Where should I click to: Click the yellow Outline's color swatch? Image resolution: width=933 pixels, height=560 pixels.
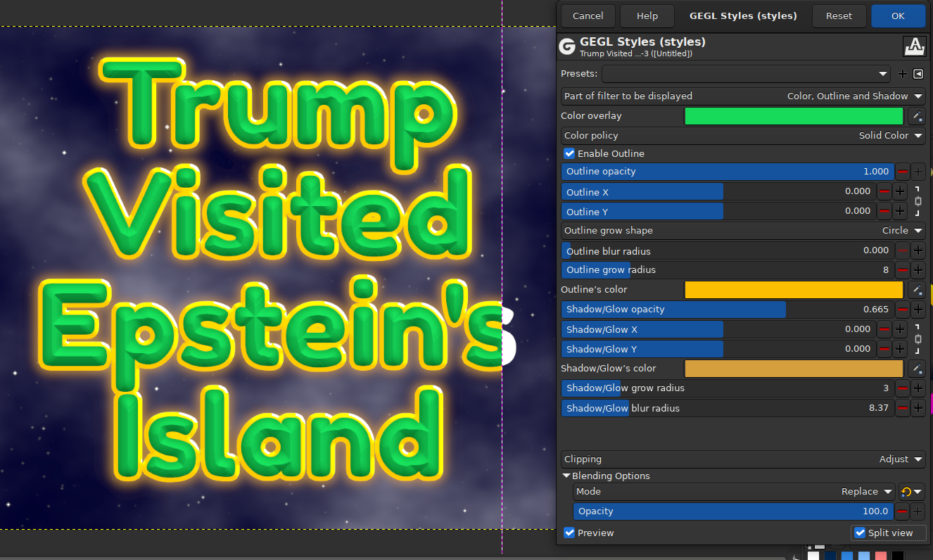[x=794, y=290]
